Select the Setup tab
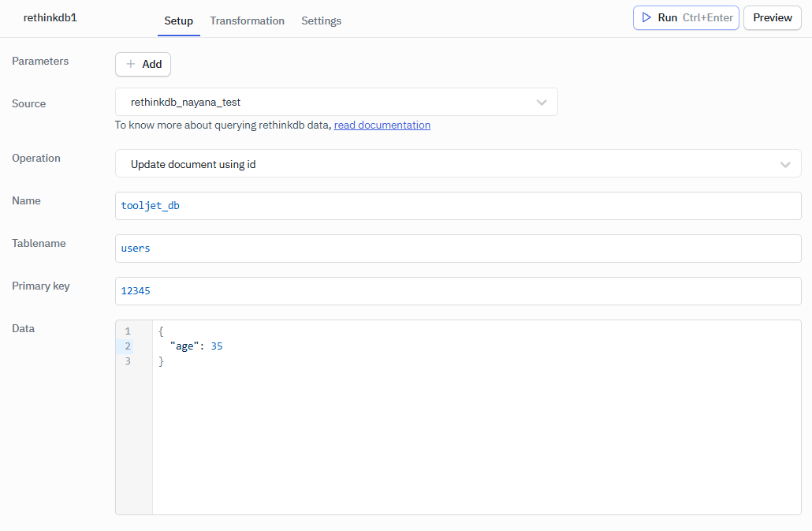812x531 pixels. (x=178, y=21)
